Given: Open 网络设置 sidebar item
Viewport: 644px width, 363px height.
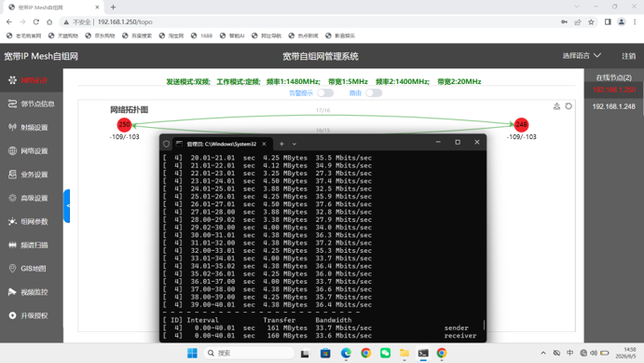Looking at the screenshot, I should tap(31, 151).
